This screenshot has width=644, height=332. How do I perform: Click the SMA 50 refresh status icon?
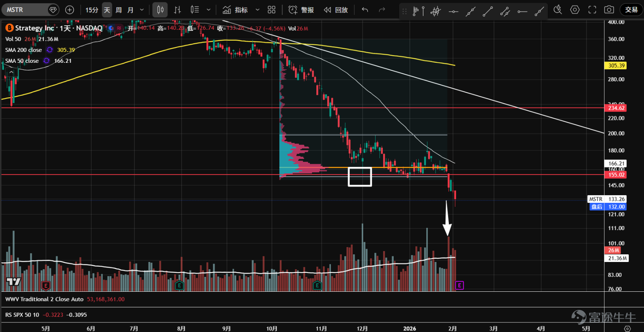click(47, 61)
